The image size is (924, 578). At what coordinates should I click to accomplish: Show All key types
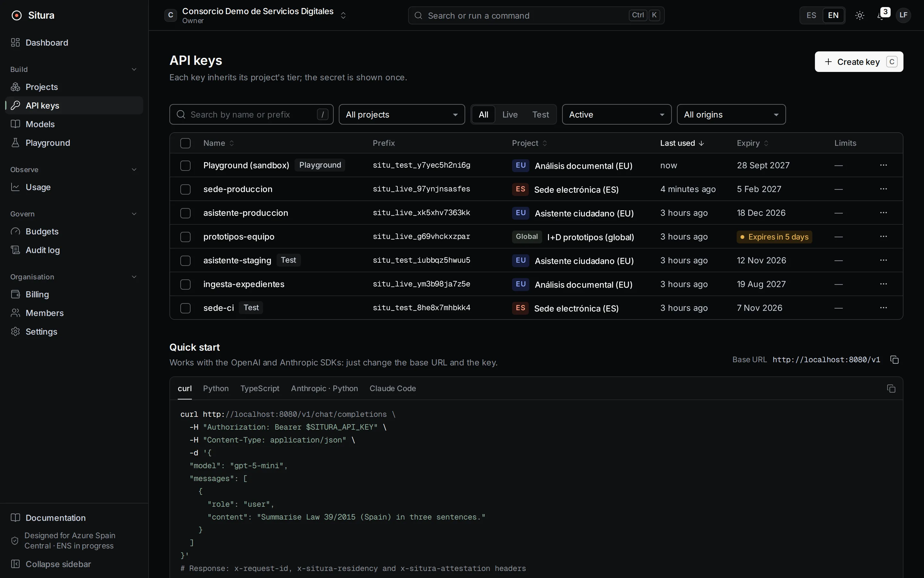pos(483,114)
